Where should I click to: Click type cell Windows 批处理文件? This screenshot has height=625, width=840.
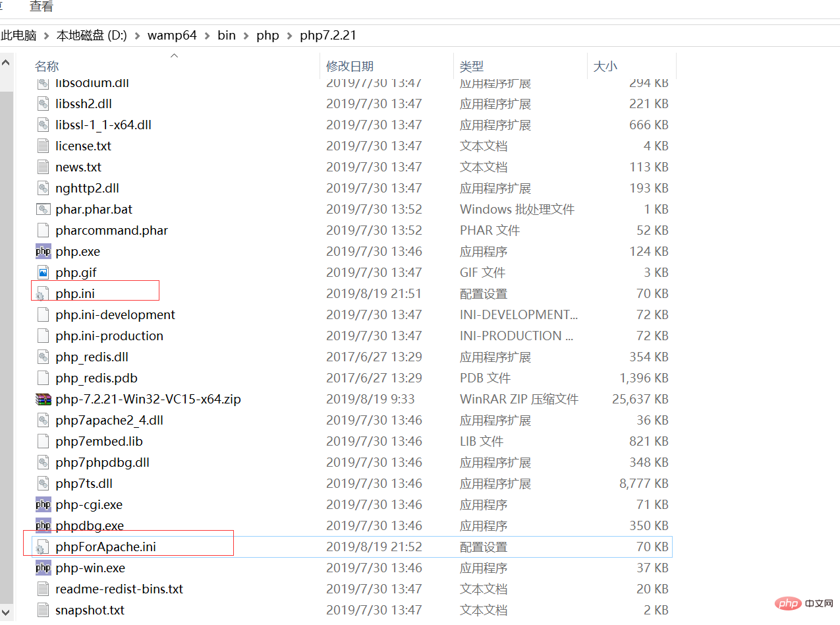517,209
